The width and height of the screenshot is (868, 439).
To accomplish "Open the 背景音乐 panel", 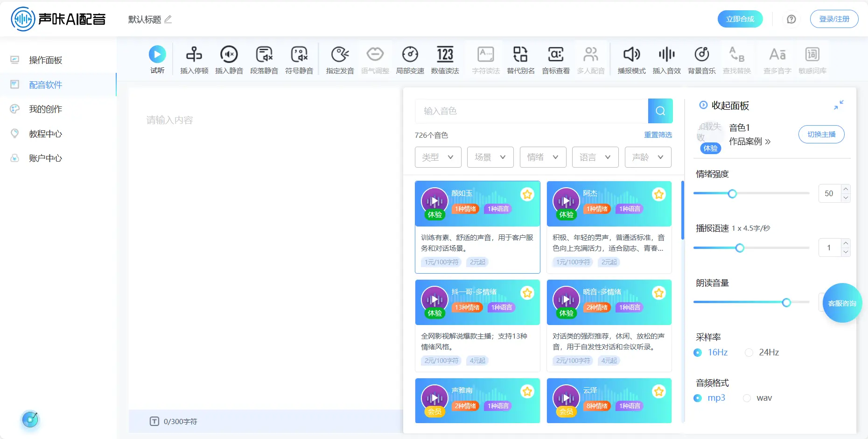I will click(701, 58).
